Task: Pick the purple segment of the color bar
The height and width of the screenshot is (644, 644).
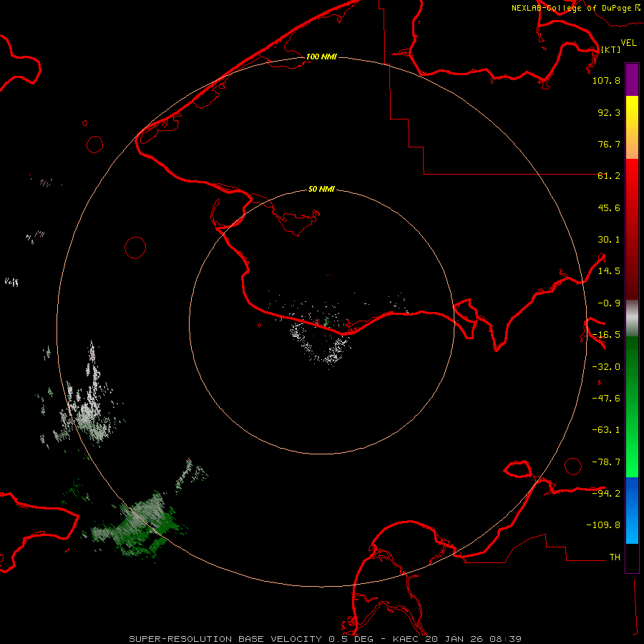Action: click(x=632, y=79)
